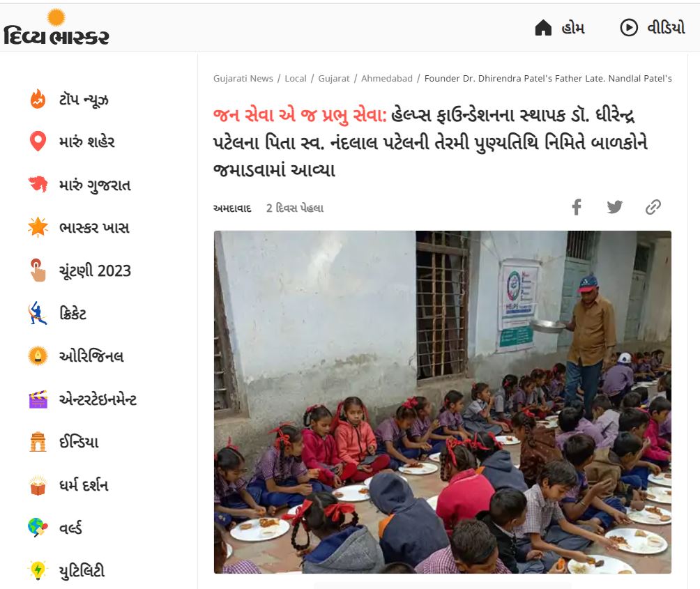This screenshot has width=700, height=589.
Task: Open the Home (હોમ) house icon
Action: coord(543,28)
